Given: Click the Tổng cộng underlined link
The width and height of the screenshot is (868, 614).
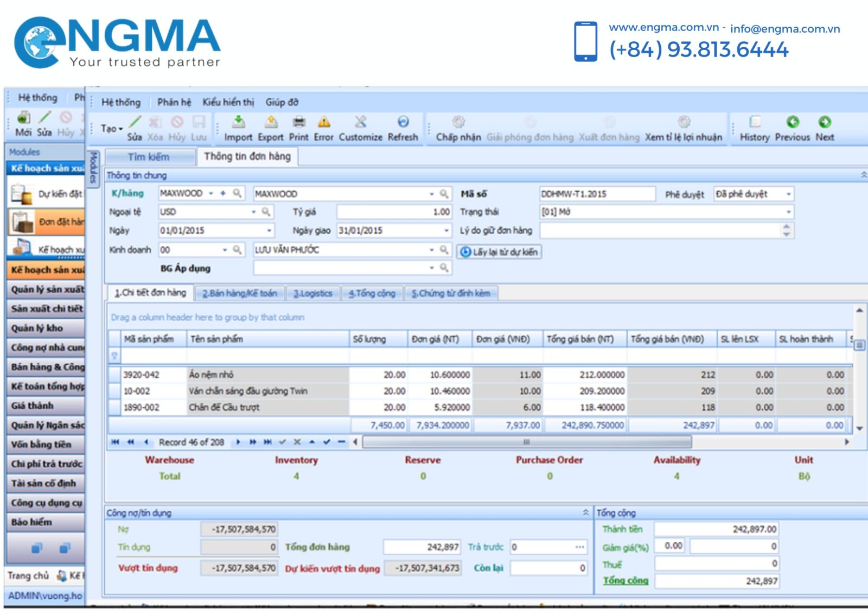Looking at the screenshot, I should coord(626,580).
